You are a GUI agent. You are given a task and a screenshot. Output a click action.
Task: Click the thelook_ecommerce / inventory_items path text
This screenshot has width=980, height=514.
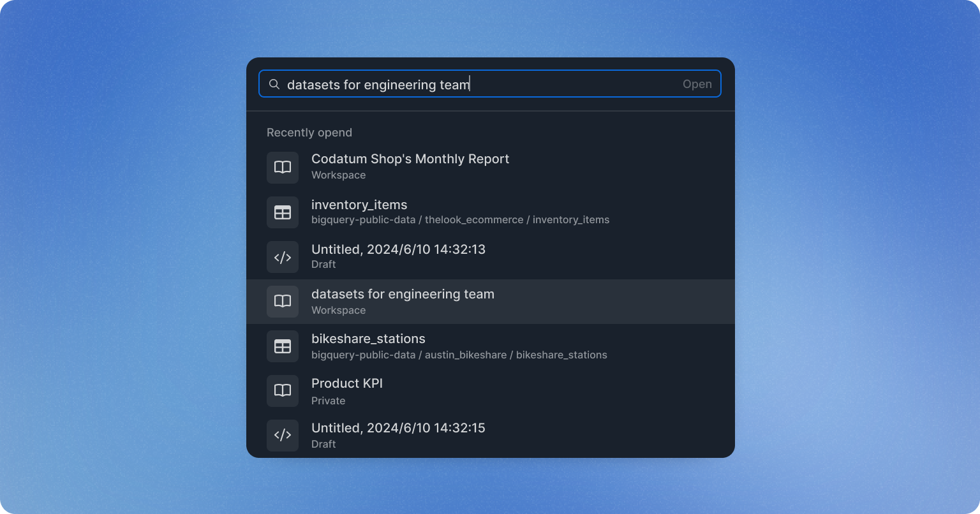pos(517,220)
